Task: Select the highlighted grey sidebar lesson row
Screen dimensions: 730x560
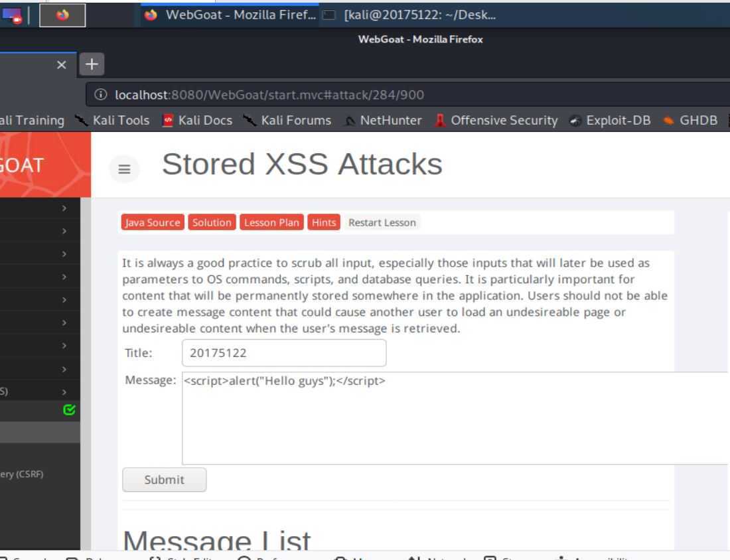Action: (x=40, y=433)
